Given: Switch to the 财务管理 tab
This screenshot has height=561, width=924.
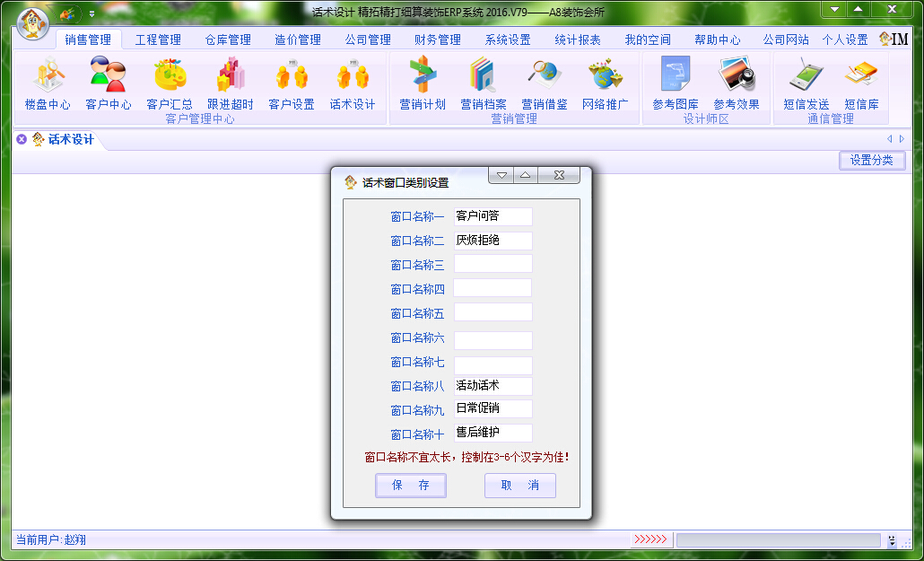Looking at the screenshot, I should click(438, 39).
